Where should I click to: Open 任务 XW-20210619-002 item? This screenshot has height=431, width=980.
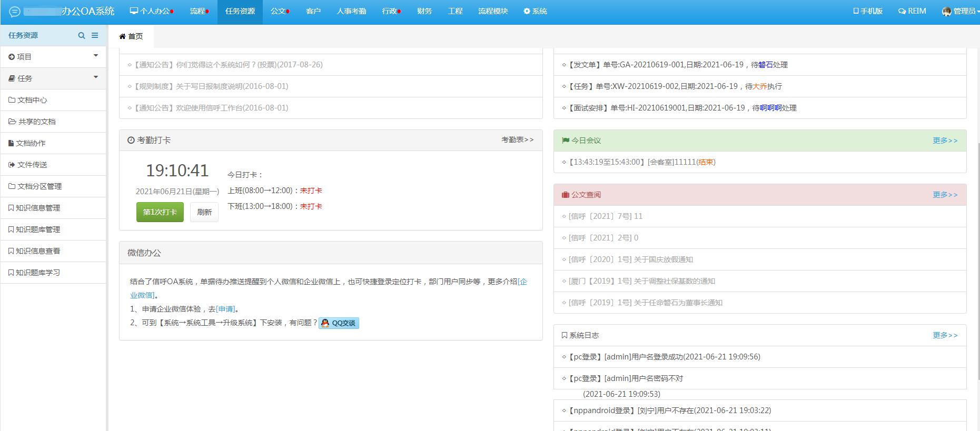[x=760, y=86]
